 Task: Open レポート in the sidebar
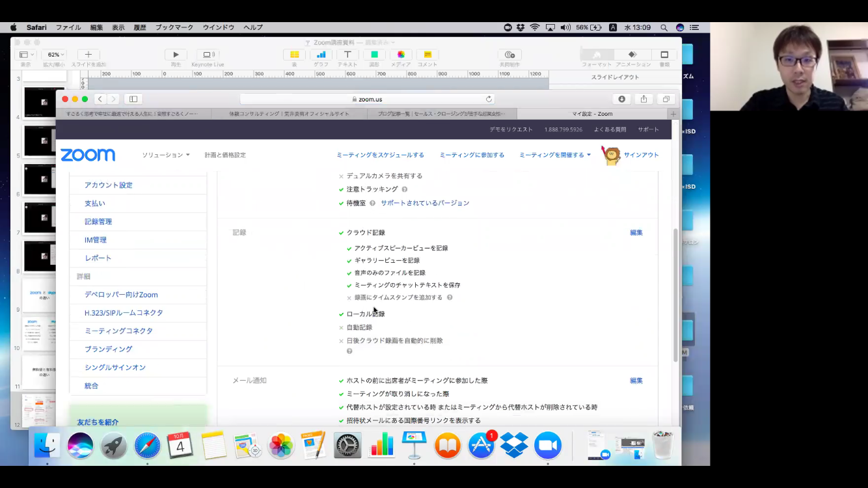98,258
